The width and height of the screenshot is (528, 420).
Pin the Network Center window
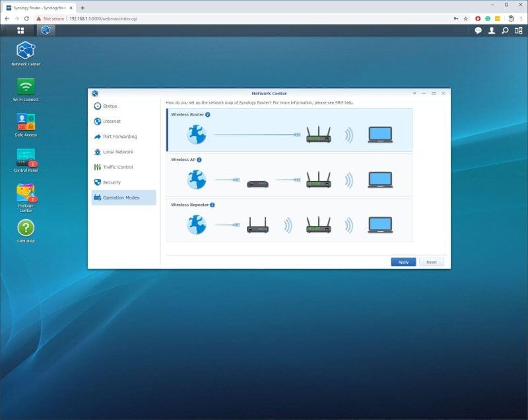coord(414,94)
